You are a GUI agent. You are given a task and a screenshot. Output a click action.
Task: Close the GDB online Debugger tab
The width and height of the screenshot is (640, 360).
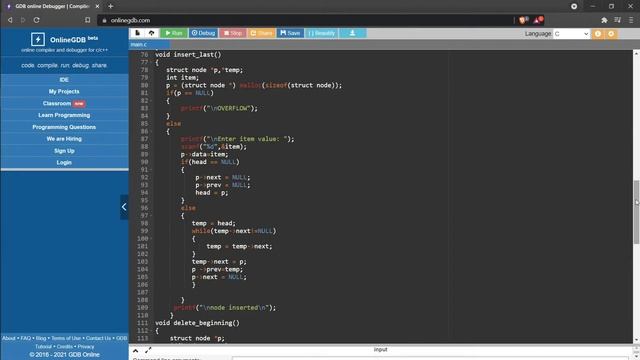[97, 6]
